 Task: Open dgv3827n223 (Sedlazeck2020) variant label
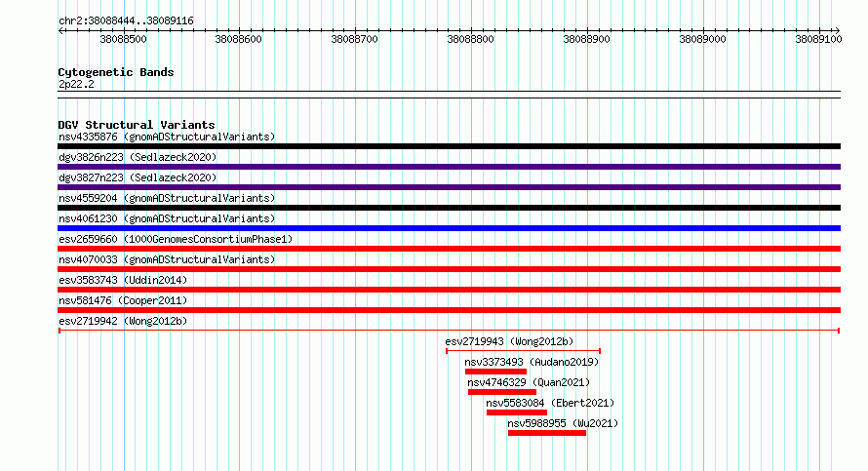point(138,177)
